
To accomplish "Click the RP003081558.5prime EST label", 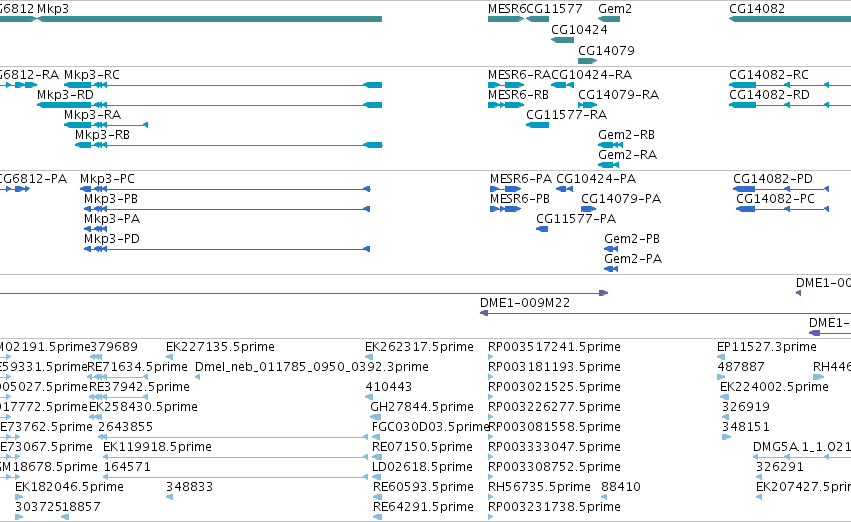I will tap(554, 428).
